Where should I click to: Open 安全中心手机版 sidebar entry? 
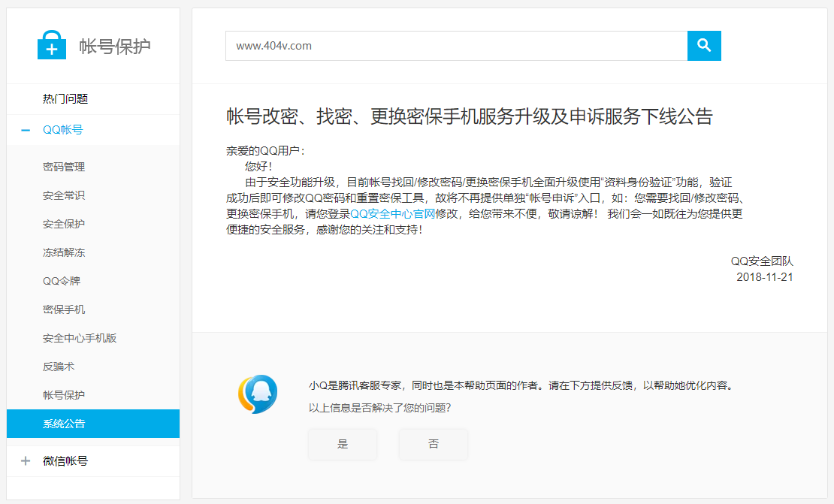tap(80, 338)
